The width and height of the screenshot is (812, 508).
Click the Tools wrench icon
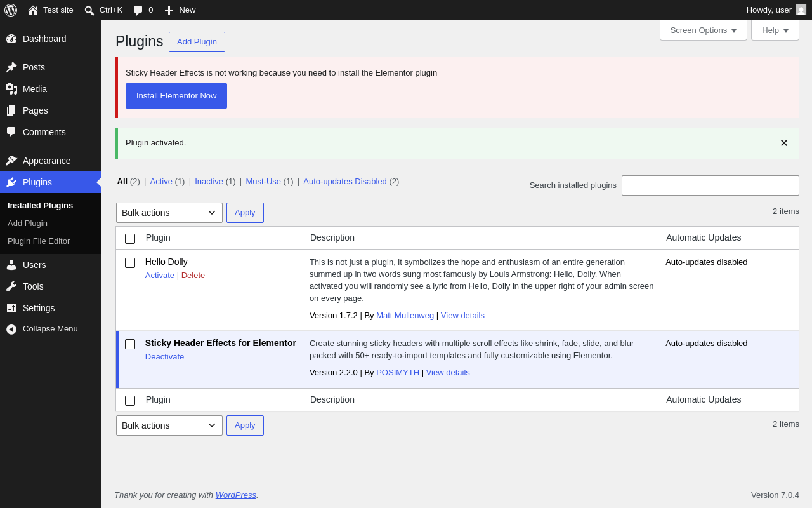pos(11,286)
